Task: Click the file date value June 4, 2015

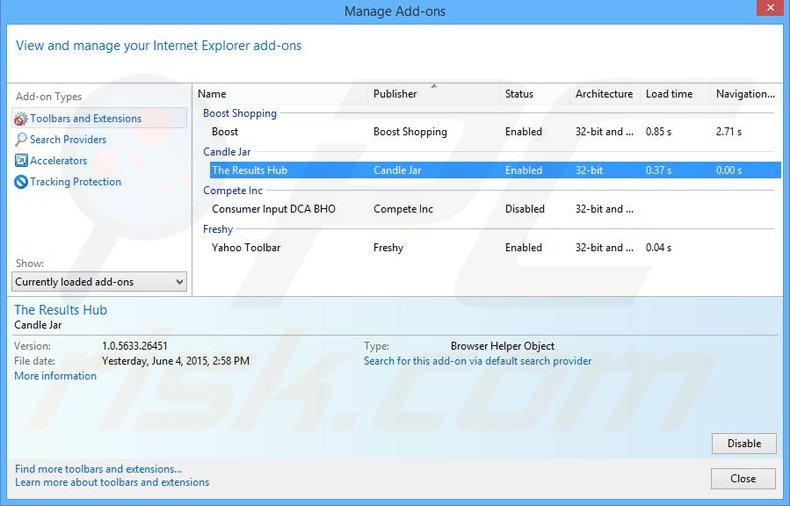Action: click(x=176, y=361)
